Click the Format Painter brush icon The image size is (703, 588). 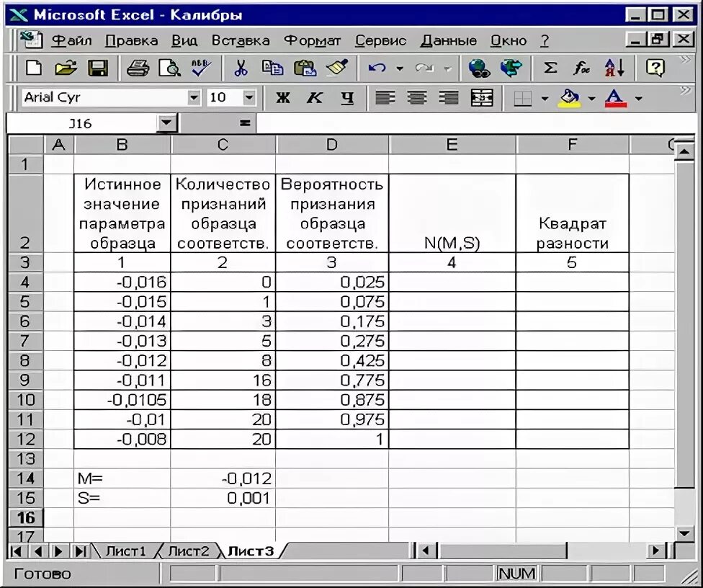(x=337, y=68)
